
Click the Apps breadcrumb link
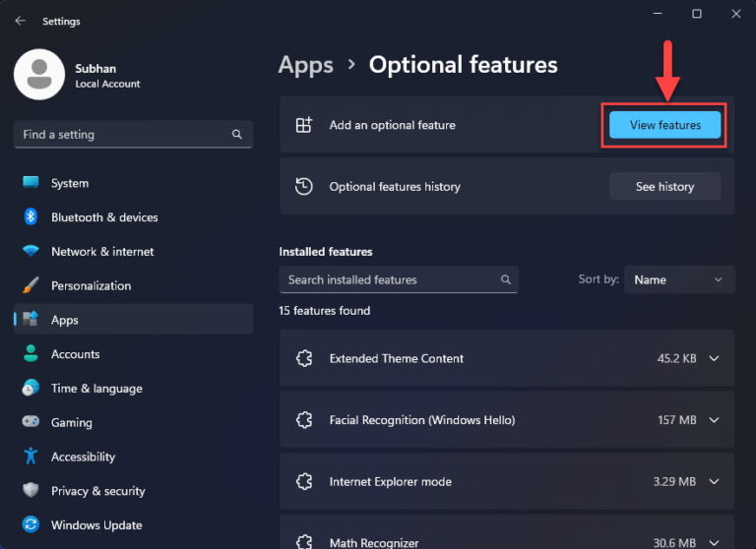[x=306, y=65]
